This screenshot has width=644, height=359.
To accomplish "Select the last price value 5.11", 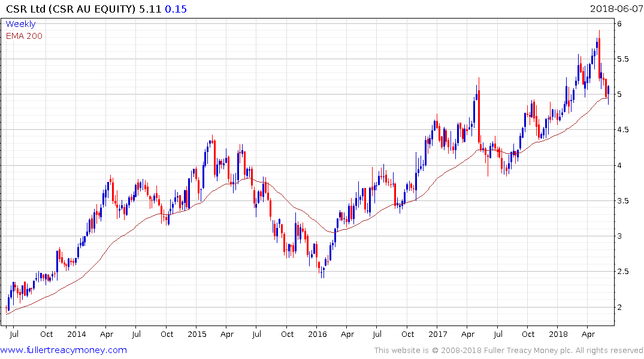I will 150,8.
